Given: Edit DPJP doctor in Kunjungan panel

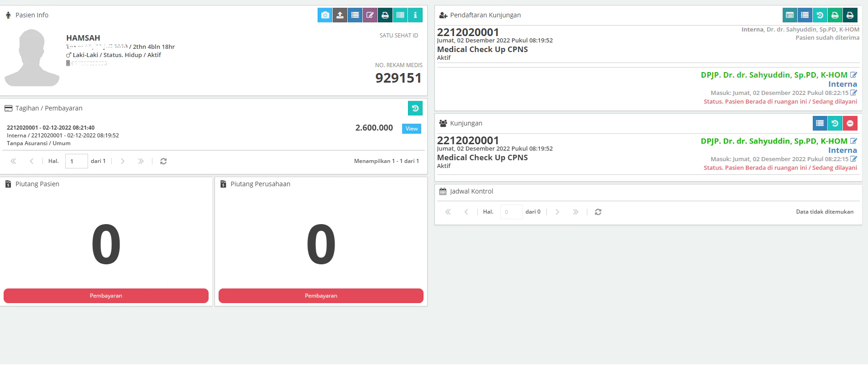Looking at the screenshot, I should (853, 141).
